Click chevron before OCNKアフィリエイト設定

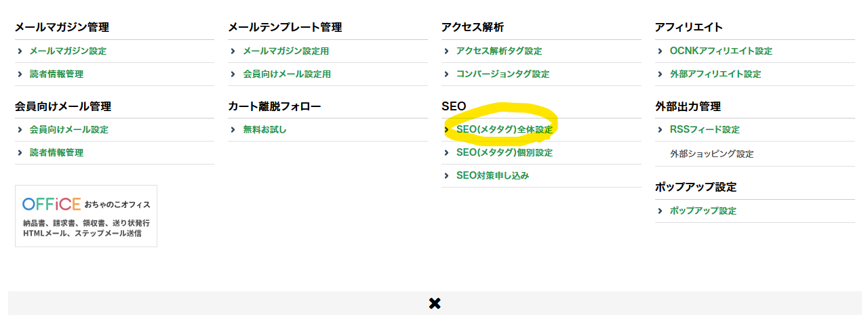(x=660, y=51)
